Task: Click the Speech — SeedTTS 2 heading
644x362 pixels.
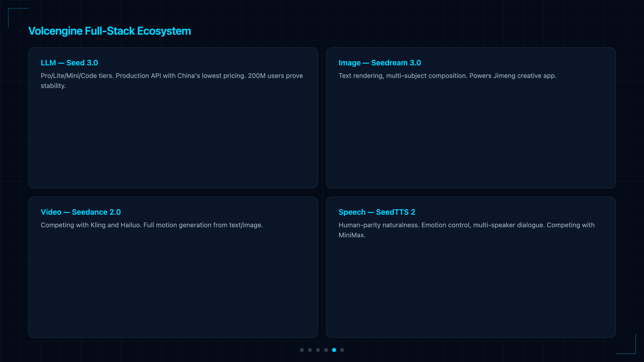Action: [377, 212]
